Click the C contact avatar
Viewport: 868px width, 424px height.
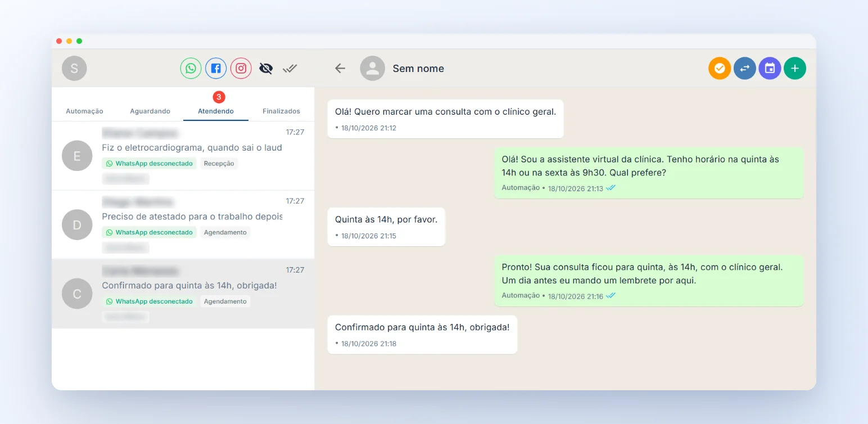[77, 294]
